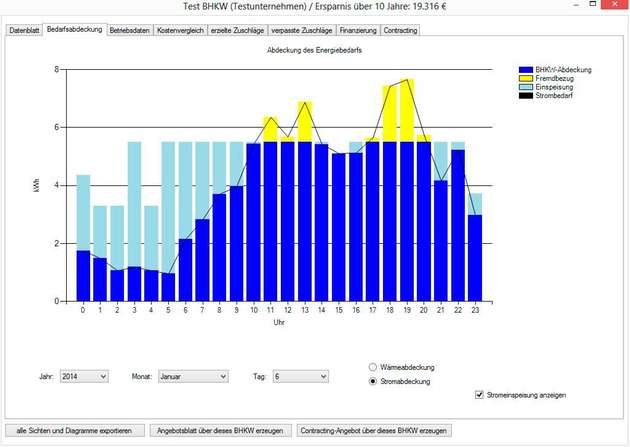Click alle Sichten und Diagramme exportieren
The height and width of the screenshot is (447, 630).
pos(75,431)
